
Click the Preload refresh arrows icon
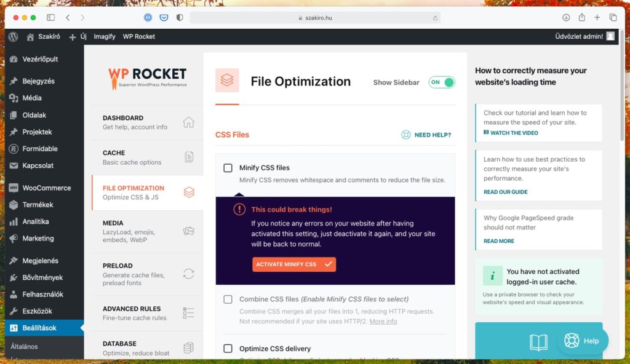(x=189, y=274)
